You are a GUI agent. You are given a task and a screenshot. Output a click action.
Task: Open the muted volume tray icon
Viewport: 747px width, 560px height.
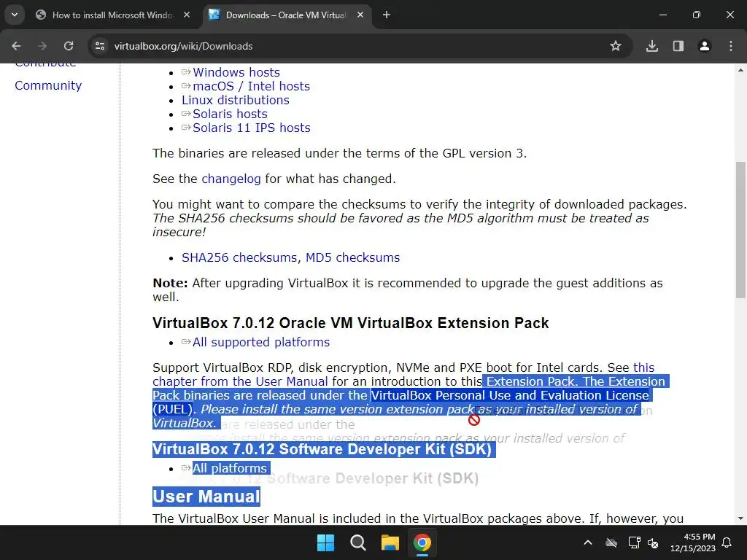(653, 542)
